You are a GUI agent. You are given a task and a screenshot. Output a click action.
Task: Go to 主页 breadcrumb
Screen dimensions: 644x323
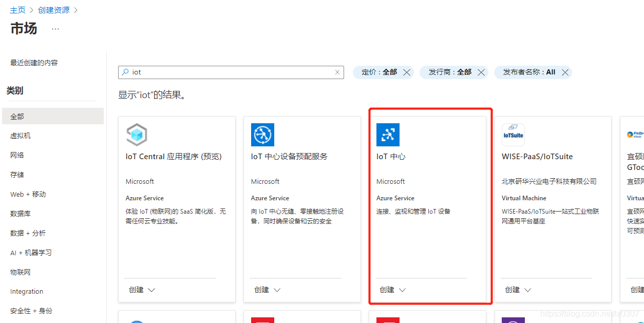tap(18, 10)
